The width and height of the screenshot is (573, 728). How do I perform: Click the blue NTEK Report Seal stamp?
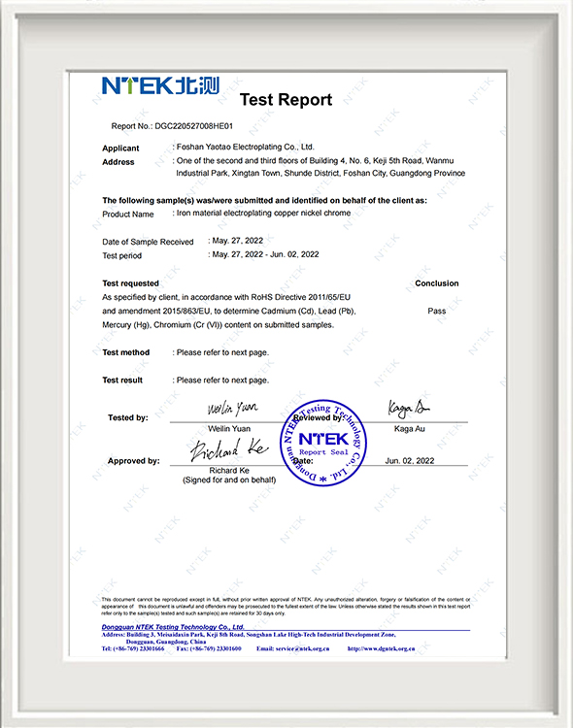[x=323, y=443]
